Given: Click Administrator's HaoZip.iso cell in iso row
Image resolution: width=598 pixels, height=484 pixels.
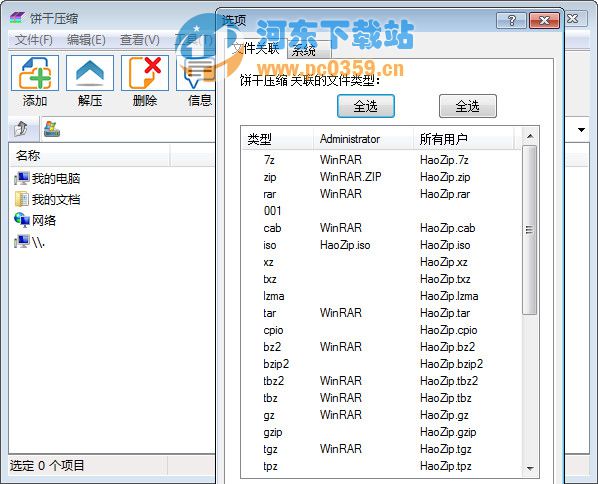Looking at the screenshot, I should tap(345, 245).
